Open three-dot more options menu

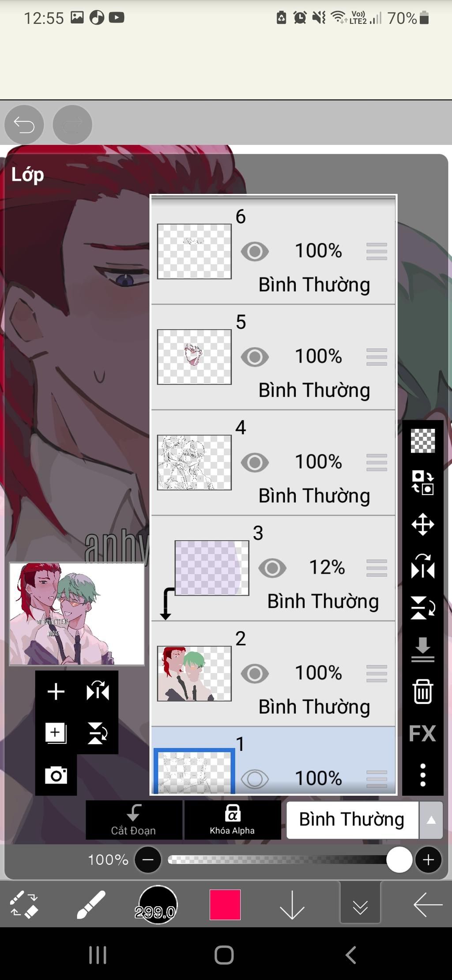click(422, 775)
